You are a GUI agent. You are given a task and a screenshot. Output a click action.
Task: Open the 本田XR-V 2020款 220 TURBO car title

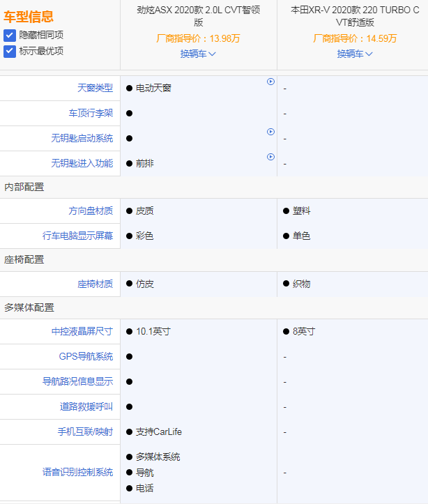tap(355, 16)
